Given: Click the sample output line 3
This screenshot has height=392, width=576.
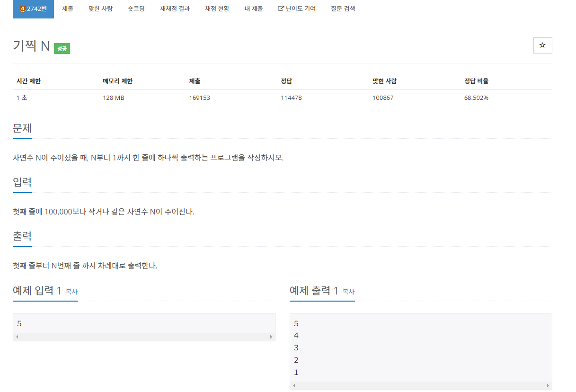Looking at the screenshot, I should (296, 348).
